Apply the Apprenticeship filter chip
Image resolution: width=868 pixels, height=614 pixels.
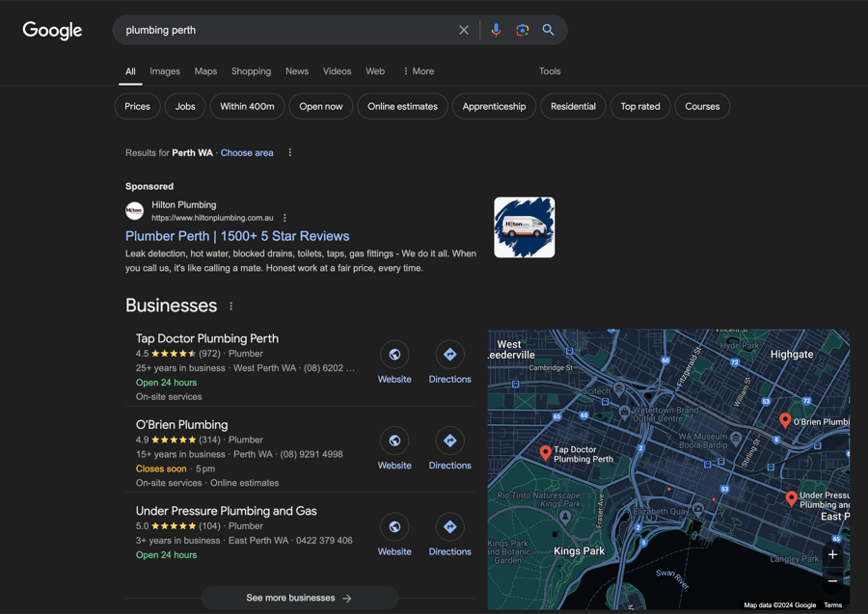494,106
